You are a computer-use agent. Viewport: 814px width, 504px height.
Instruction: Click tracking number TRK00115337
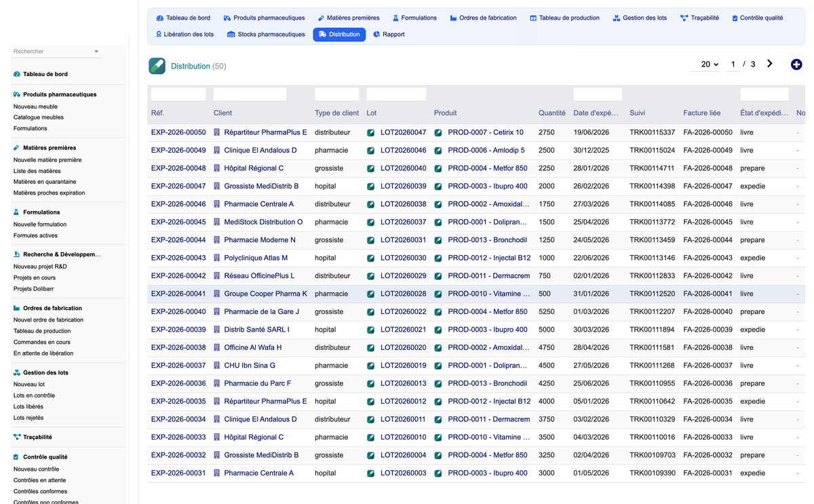[x=652, y=132]
